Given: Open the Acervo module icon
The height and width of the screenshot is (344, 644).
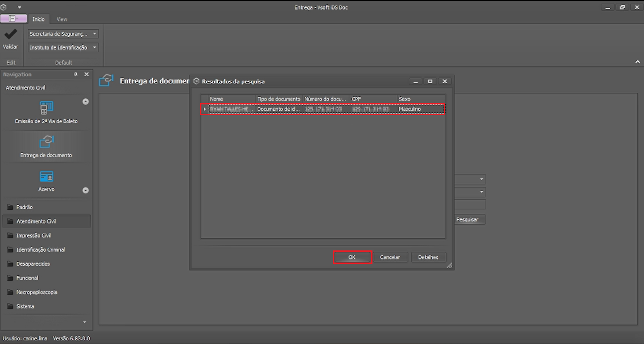Looking at the screenshot, I should 46,176.
